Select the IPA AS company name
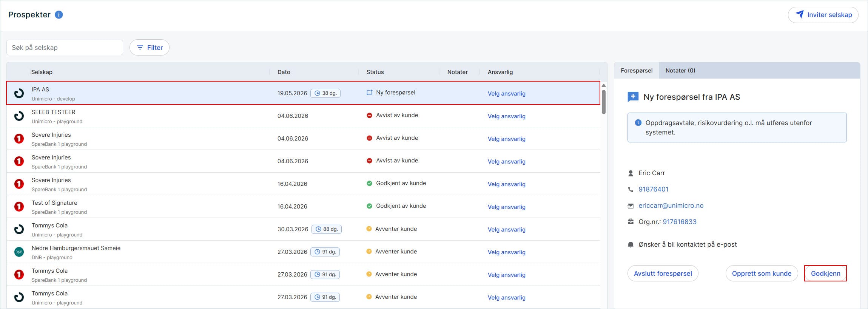 (40, 90)
